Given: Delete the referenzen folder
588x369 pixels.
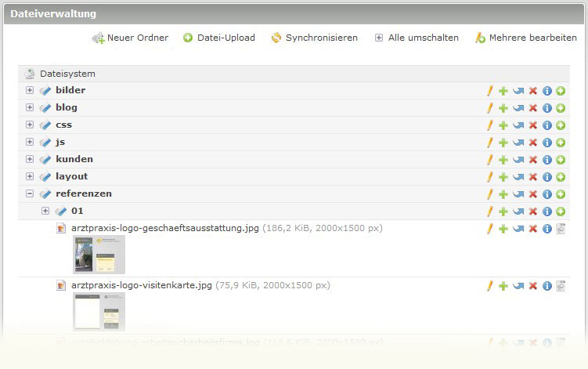Looking at the screenshot, I should coord(533,194).
